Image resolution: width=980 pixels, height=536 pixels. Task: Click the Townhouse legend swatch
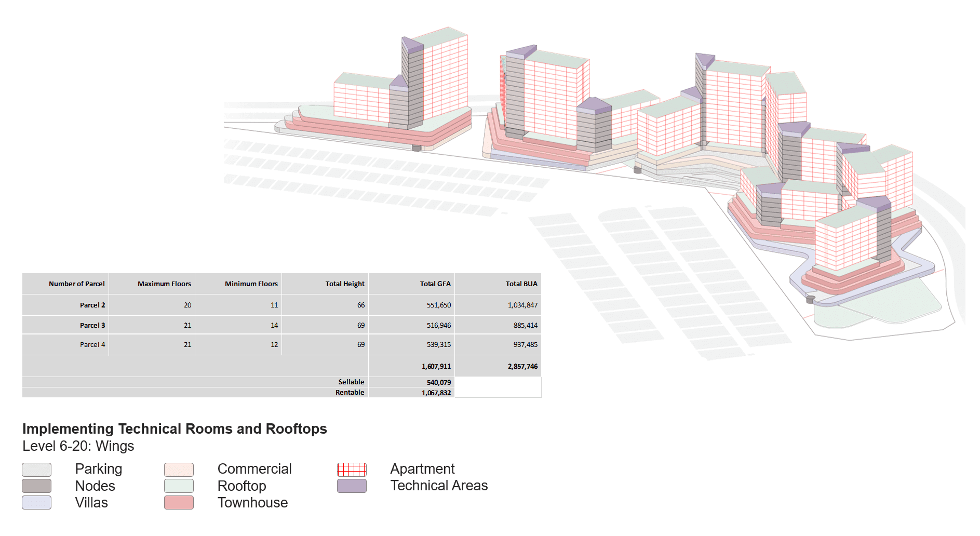point(179,503)
